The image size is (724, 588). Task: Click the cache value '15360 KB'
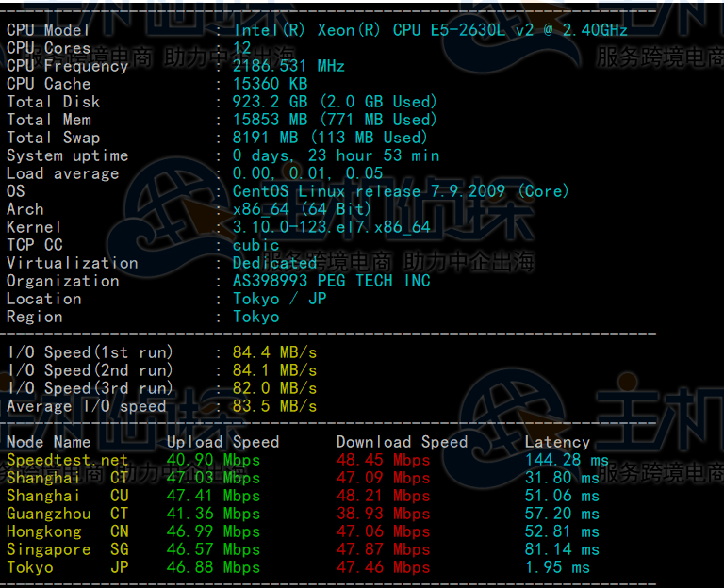271,84
